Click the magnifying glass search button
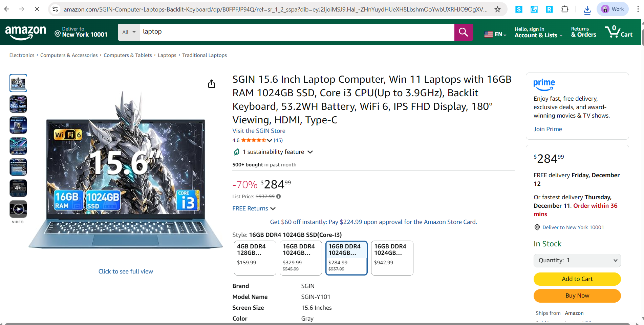The width and height of the screenshot is (644, 325). (x=464, y=32)
